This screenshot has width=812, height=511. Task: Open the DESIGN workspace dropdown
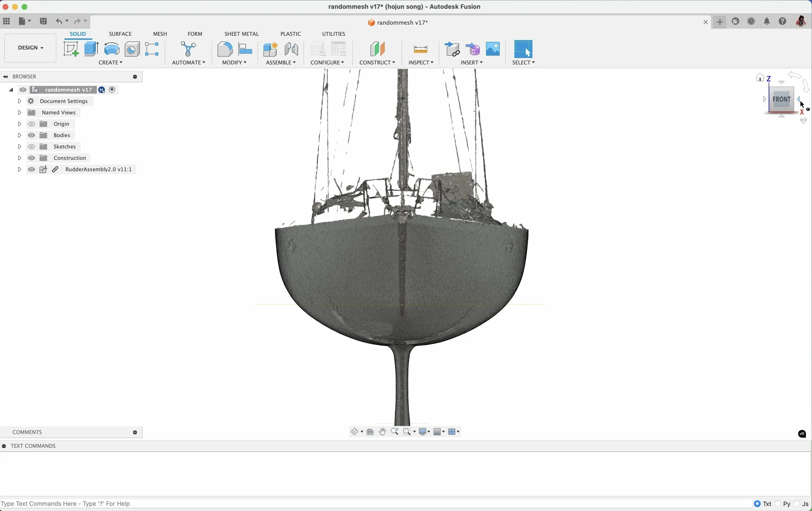pos(30,48)
